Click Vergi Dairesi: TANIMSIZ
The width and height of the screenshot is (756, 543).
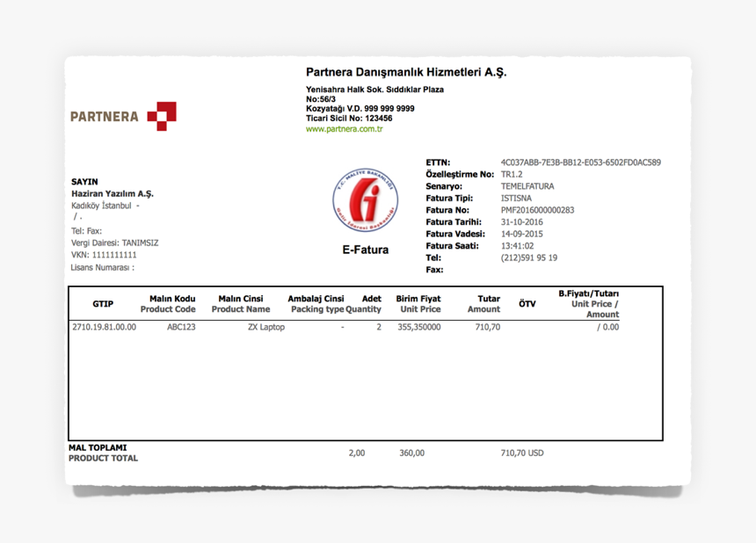[x=115, y=243]
